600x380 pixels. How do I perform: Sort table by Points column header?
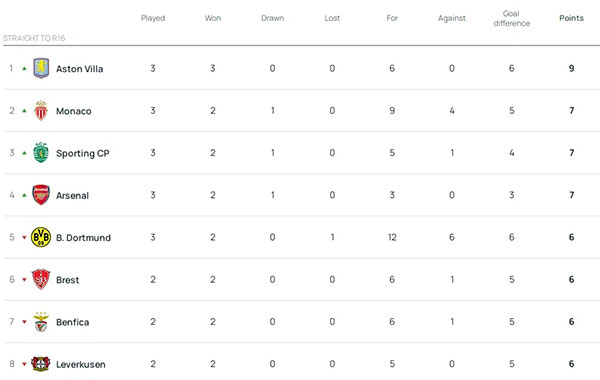571,18
